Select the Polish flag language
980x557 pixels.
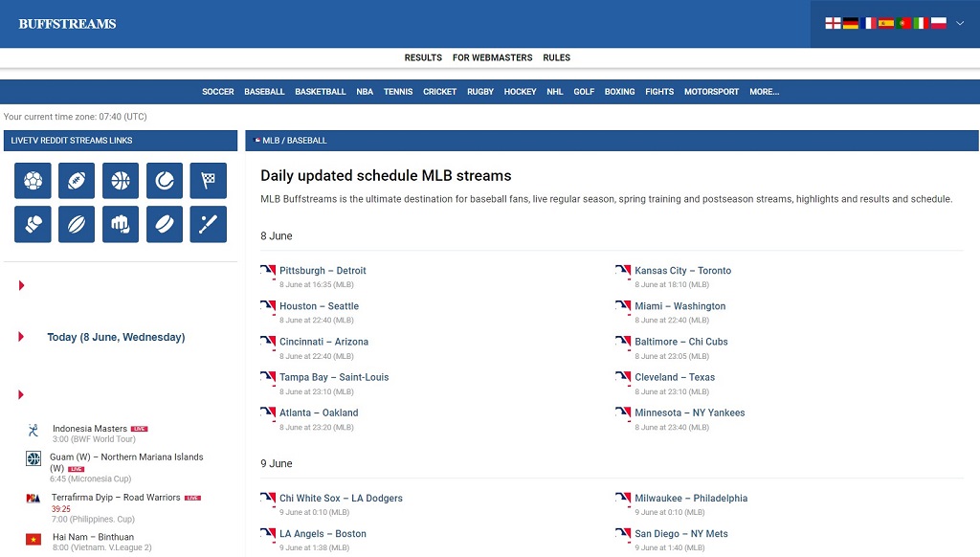coord(938,23)
